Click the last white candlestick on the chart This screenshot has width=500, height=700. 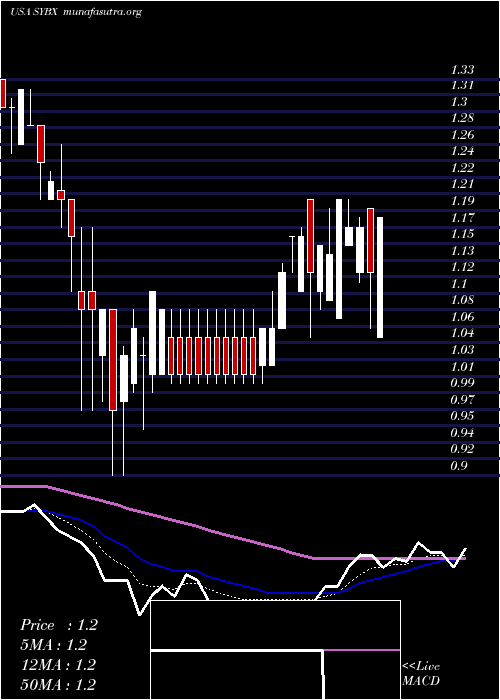pos(380,277)
